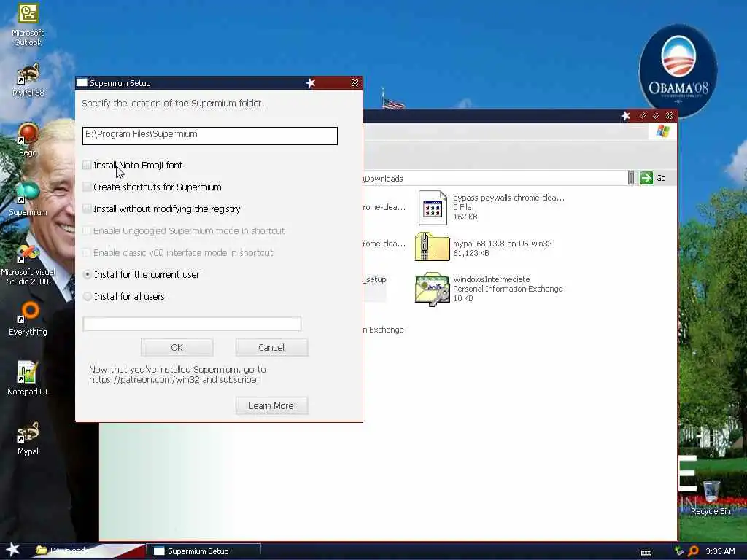Click the green tray icon beside magnifier
The width and height of the screenshot is (747, 560).
679,551
